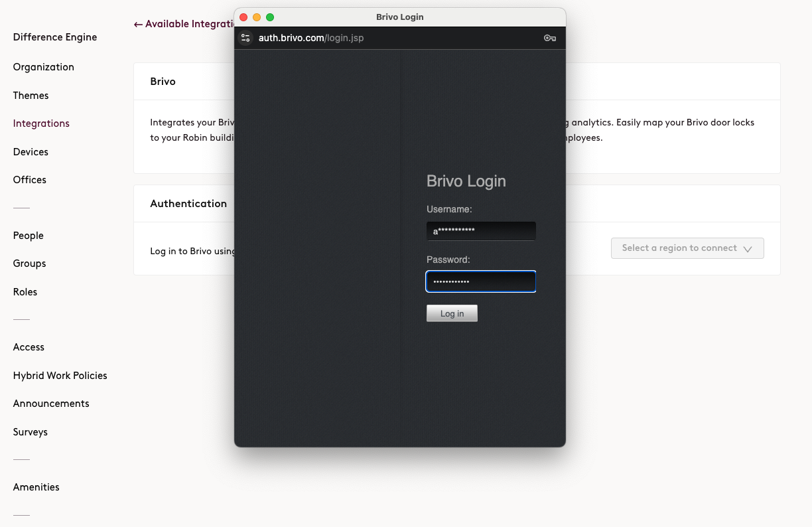Minimize the Brivo Login window
The height and width of the screenshot is (527, 812).
click(257, 17)
